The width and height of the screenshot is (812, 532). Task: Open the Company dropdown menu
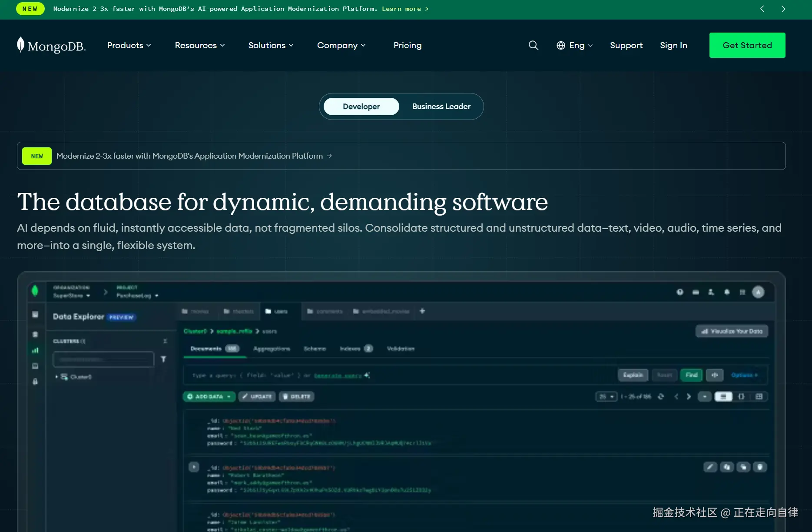point(341,45)
